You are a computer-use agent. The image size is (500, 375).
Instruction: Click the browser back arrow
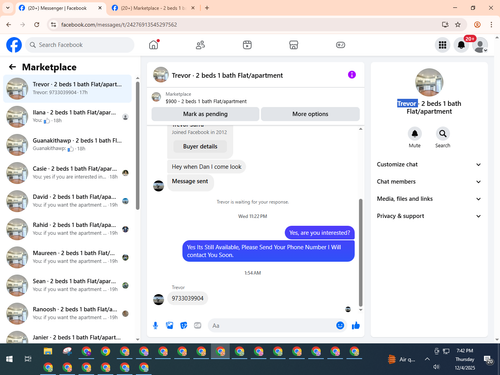[9, 24]
